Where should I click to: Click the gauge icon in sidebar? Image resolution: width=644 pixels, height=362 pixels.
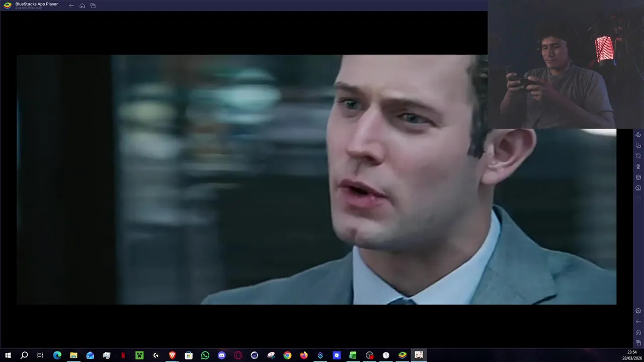[x=638, y=188]
